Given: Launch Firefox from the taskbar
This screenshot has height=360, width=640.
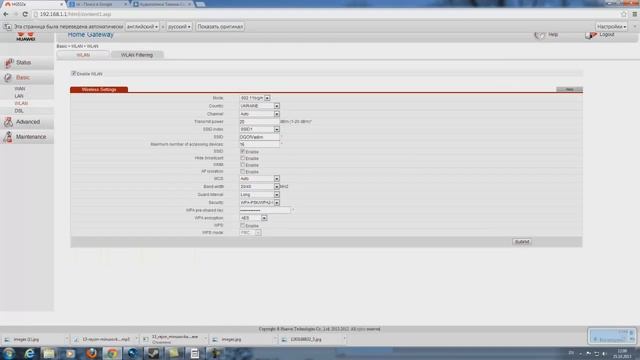Looking at the screenshot, I should pyautogui.click(x=91, y=353).
